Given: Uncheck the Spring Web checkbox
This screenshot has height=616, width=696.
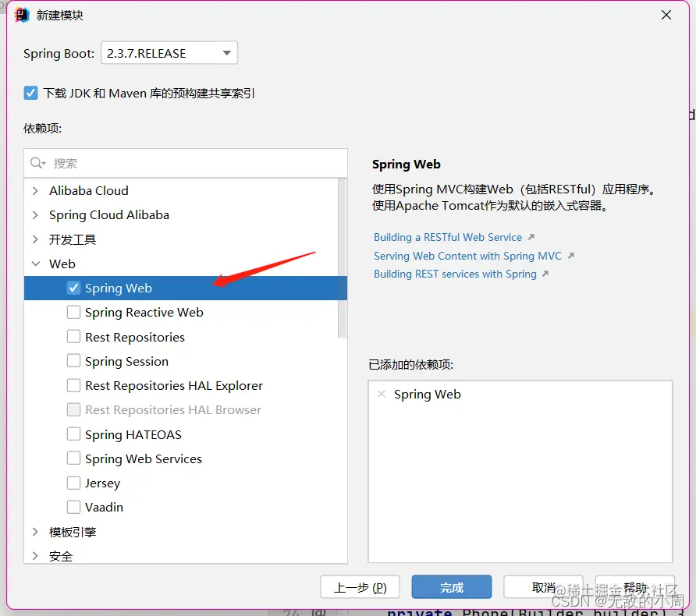Looking at the screenshot, I should coord(73,288).
